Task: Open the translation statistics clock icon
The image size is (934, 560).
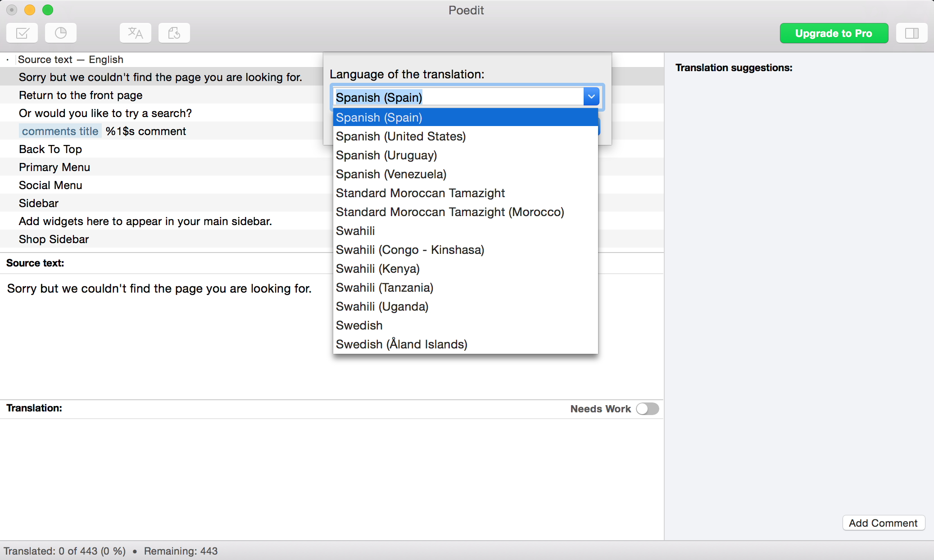Action: coord(60,33)
